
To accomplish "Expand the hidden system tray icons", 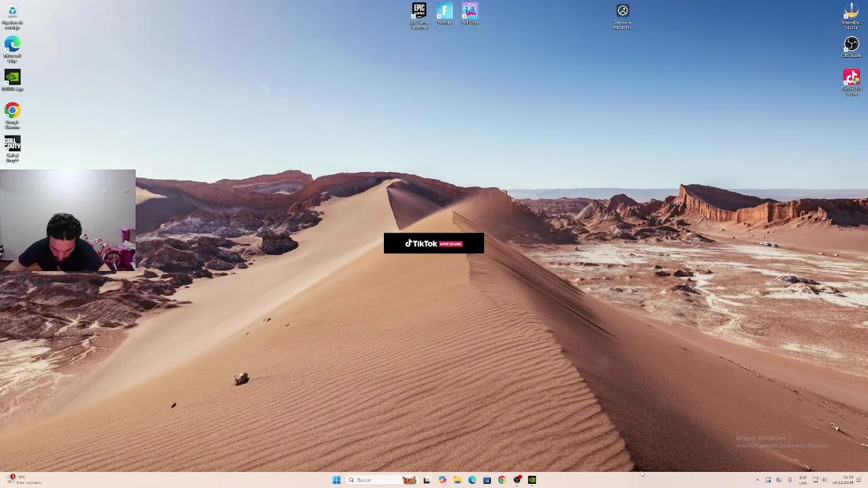I will (x=757, y=480).
